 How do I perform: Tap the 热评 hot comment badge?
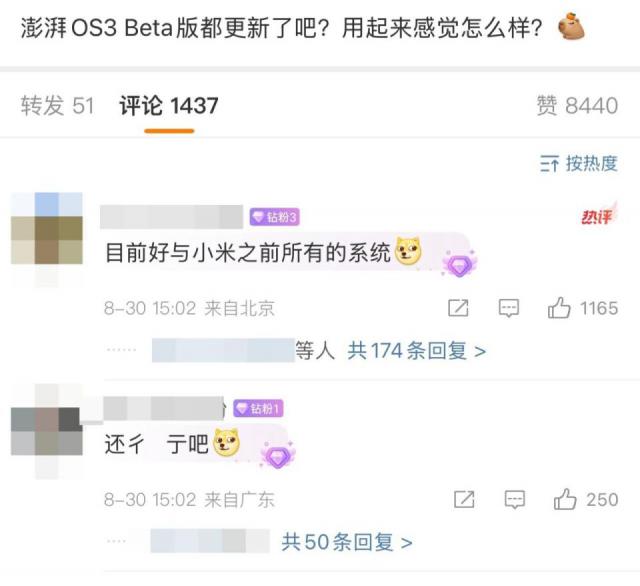[598, 214]
